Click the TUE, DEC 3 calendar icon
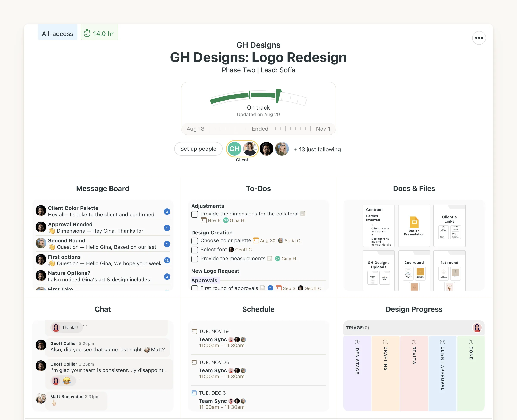The image size is (517, 420). click(x=194, y=393)
